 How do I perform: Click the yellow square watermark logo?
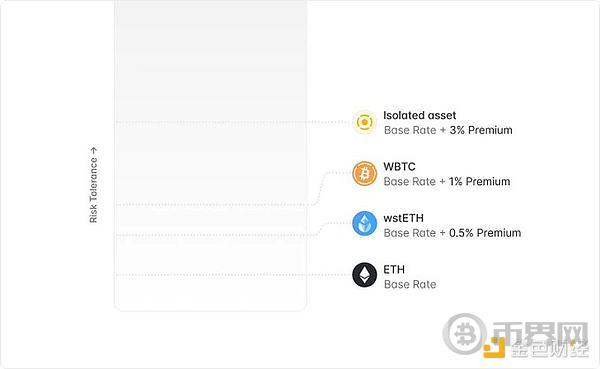point(494,348)
